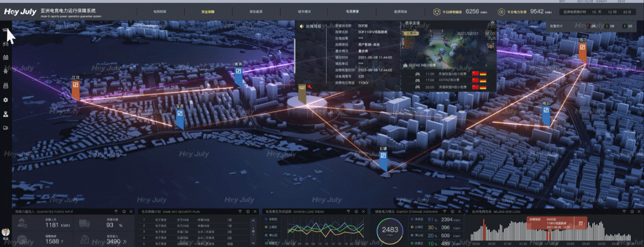Open the truck vehicle icon in left sidebar
This screenshot has width=644, height=247.
[x=6, y=127]
